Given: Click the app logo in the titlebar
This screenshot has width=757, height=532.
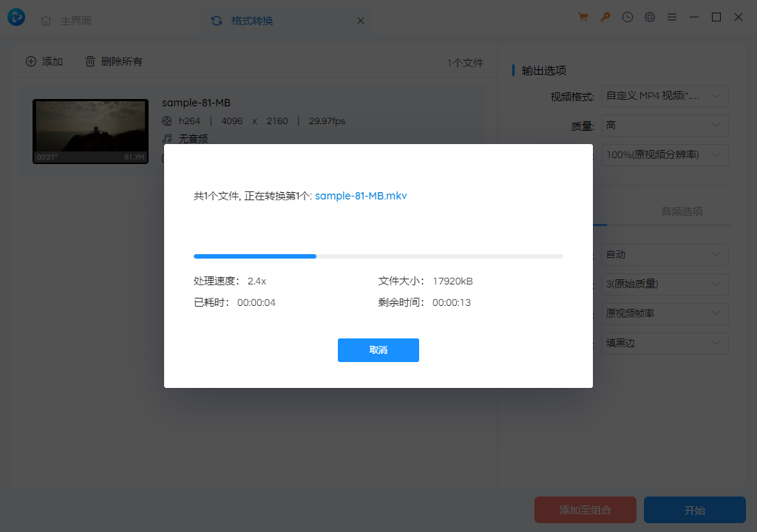Looking at the screenshot, I should tap(16, 16).
